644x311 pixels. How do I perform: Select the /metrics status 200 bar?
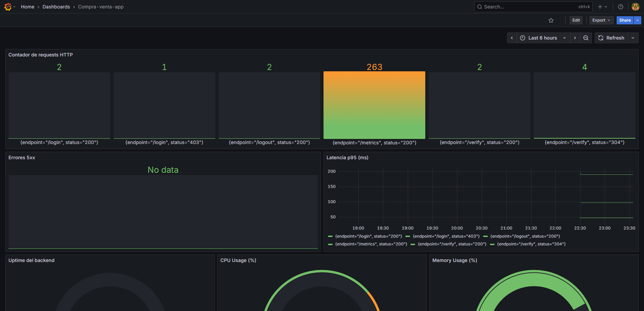point(374,105)
